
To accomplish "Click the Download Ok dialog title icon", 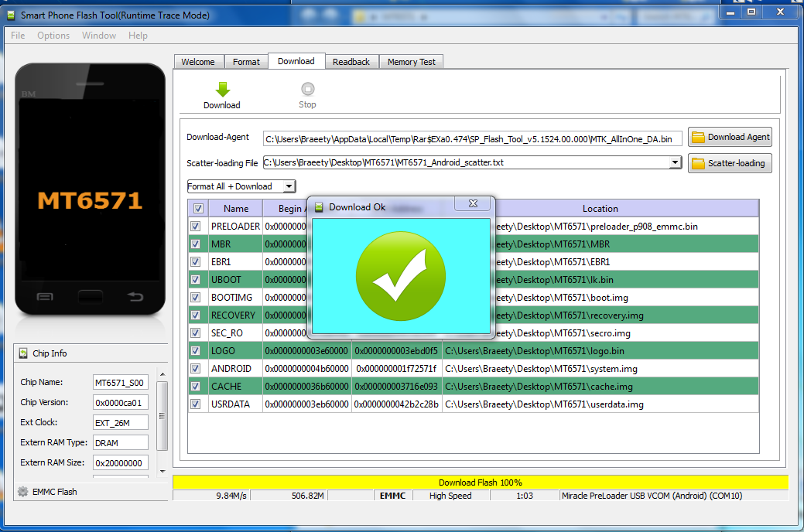I will (x=319, y=207).
